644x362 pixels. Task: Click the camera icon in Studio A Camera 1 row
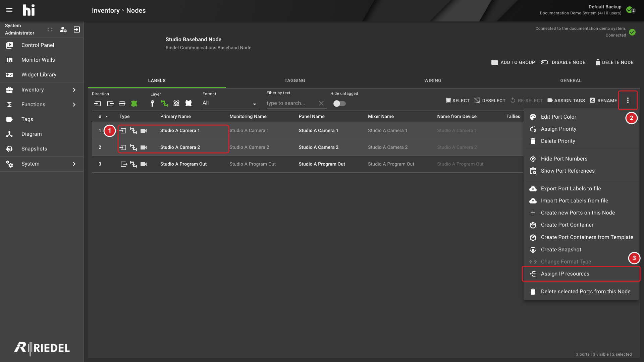click(144, 131)
